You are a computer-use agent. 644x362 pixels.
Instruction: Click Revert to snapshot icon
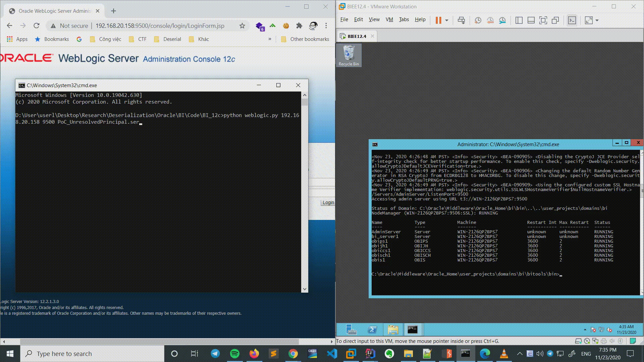pos(490,20)
